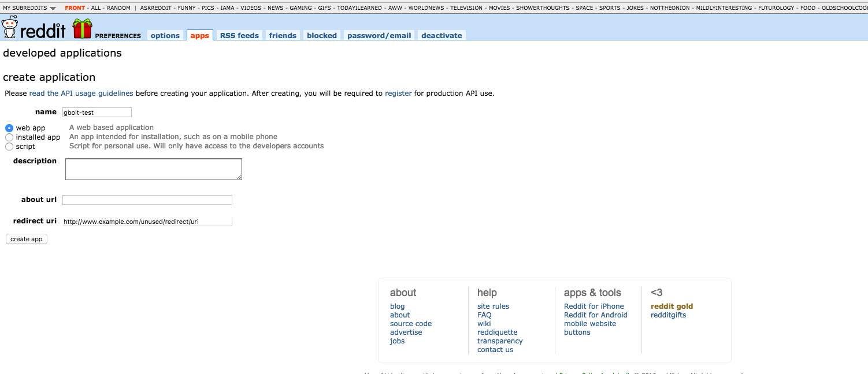Open the RSS feeds tab

coord(239,35)
